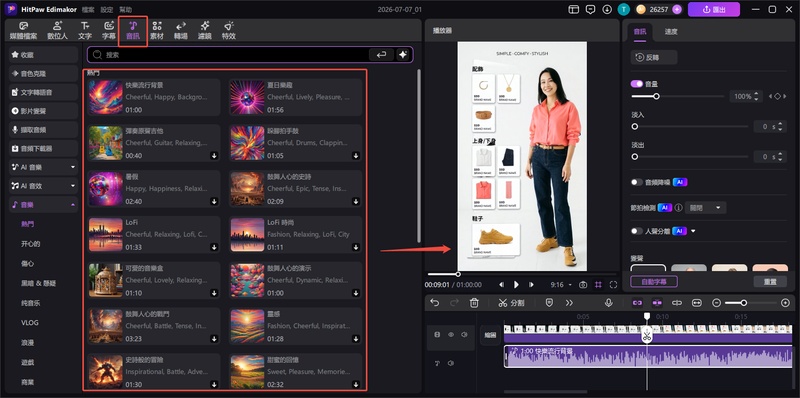The width and height of the screenshot is (800, 398).
Task: Adjust the 音量 volume slider
Action: click(x=678, y=96)
